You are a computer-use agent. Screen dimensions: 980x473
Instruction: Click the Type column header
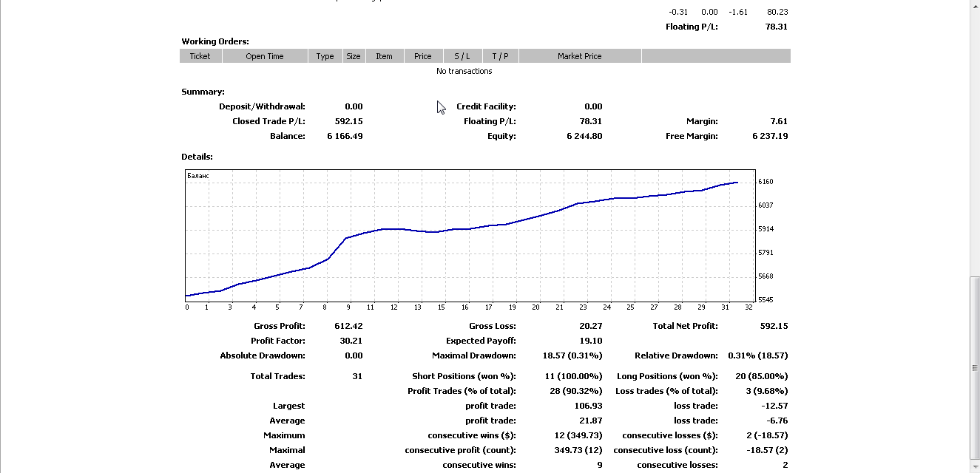(x=325, y=56)
